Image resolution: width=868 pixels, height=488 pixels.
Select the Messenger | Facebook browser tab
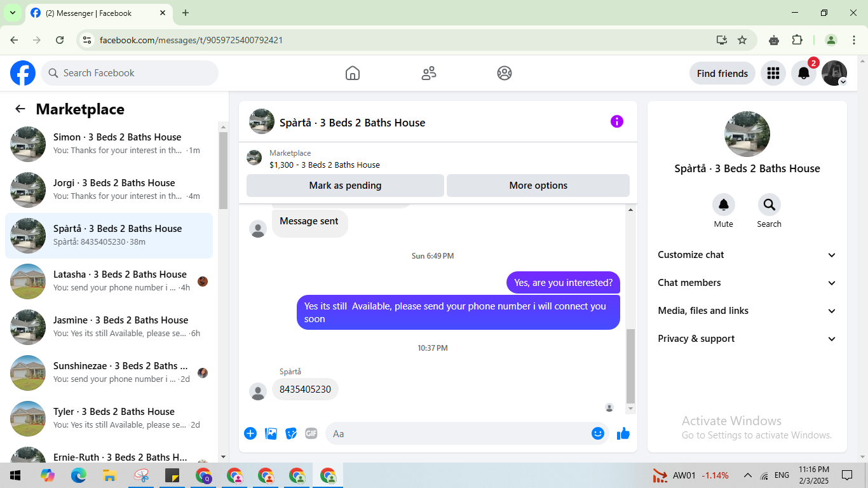coord(99,13)
